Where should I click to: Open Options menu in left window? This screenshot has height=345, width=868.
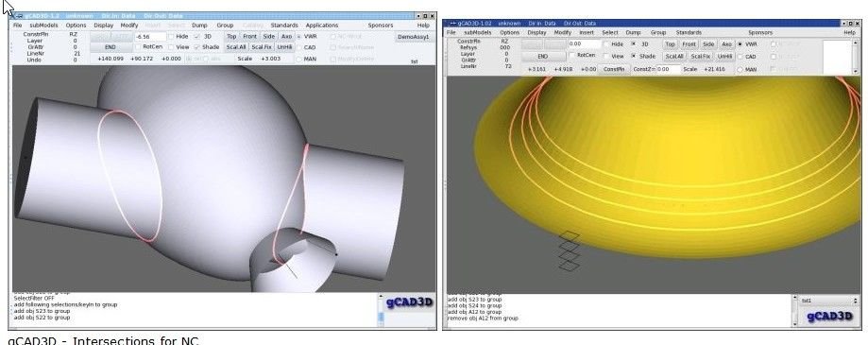point(76,26)
